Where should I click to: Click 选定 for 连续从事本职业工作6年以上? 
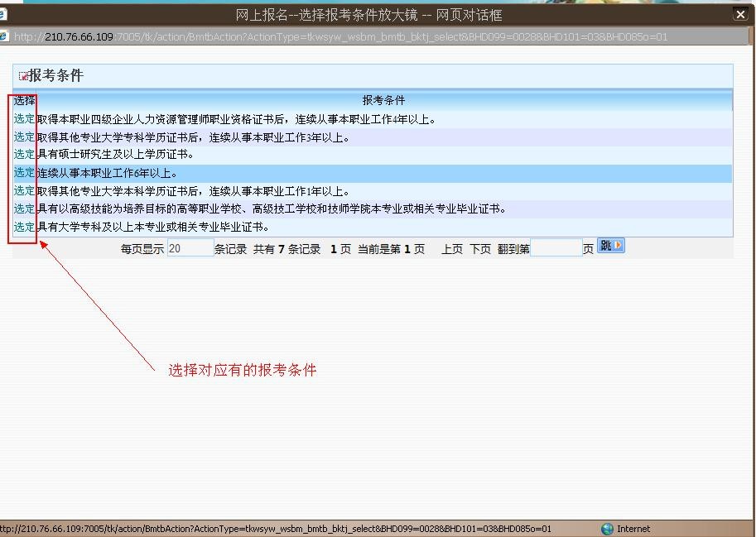point(24,173)
